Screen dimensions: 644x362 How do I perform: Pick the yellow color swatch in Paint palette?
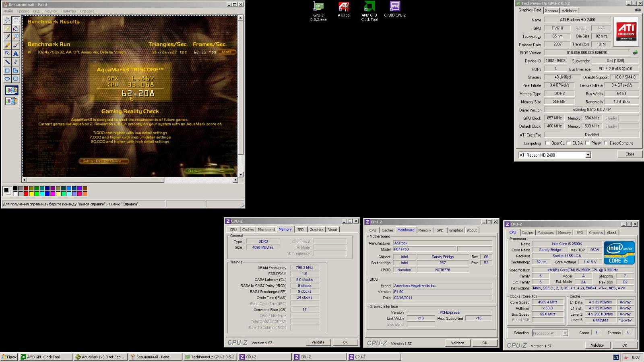(x=31, y=193)
